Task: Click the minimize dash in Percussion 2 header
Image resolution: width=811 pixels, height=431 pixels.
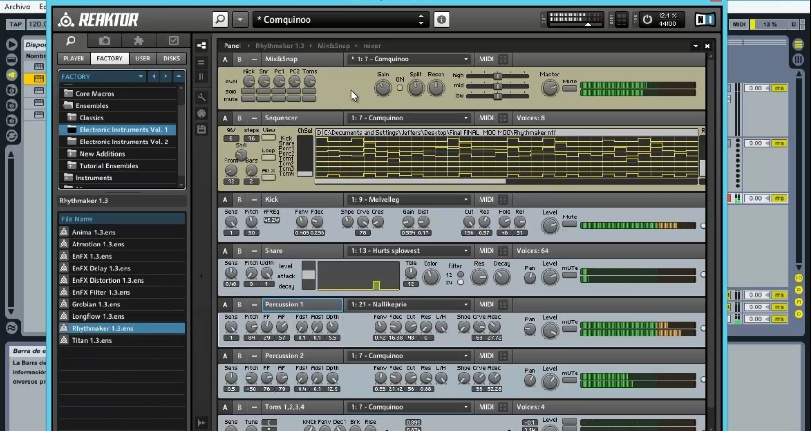Action: click(254, 355)
